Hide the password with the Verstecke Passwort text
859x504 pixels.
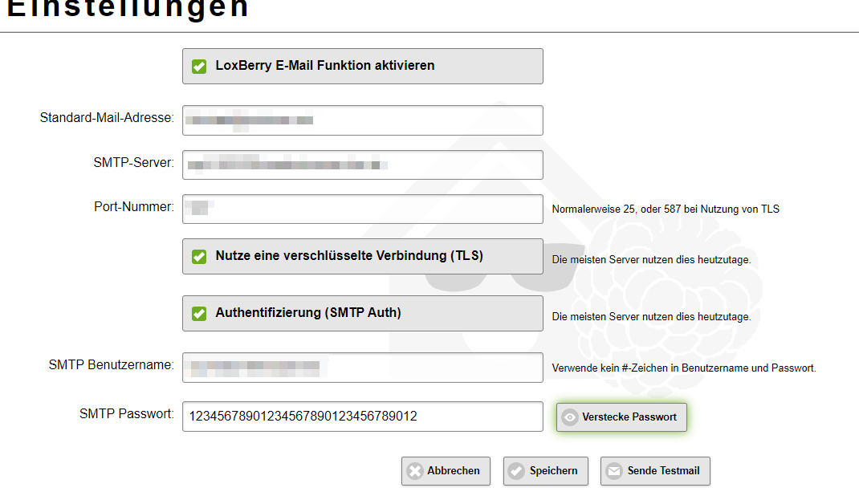click(629, 417)
